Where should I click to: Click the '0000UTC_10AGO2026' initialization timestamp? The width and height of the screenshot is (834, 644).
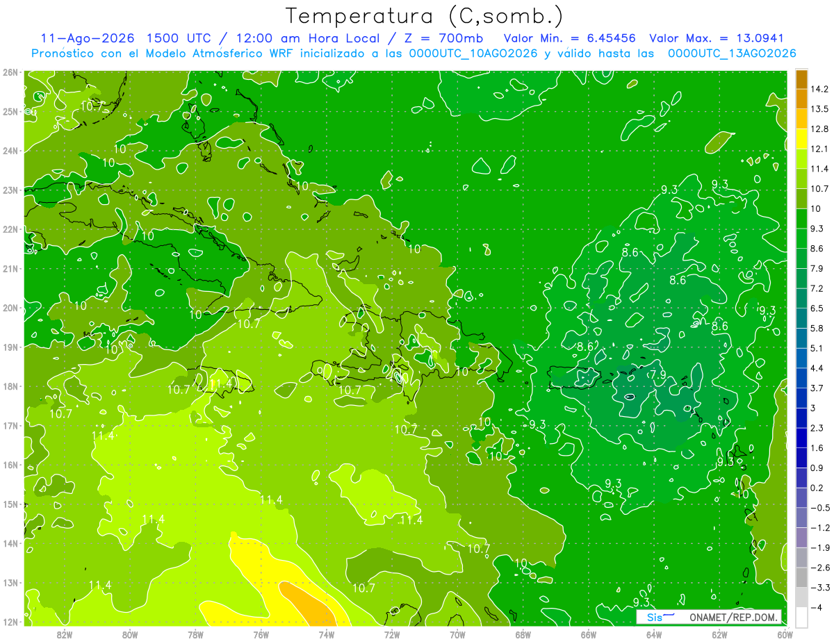[x=474, y=53]
